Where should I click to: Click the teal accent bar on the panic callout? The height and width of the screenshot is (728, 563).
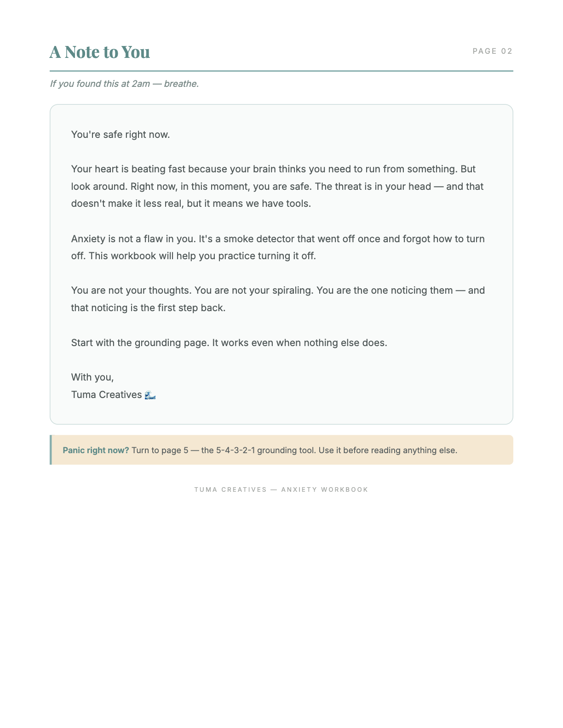click(x=51, y=450)
